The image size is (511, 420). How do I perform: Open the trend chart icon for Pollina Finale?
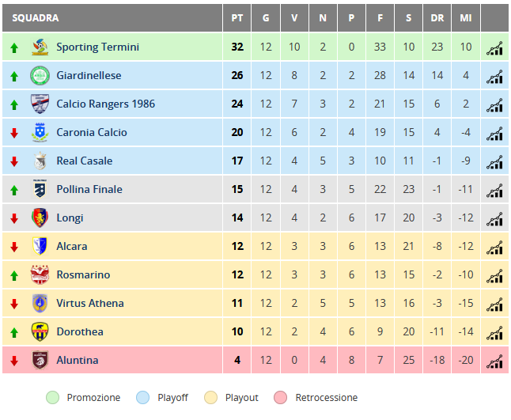494,191
